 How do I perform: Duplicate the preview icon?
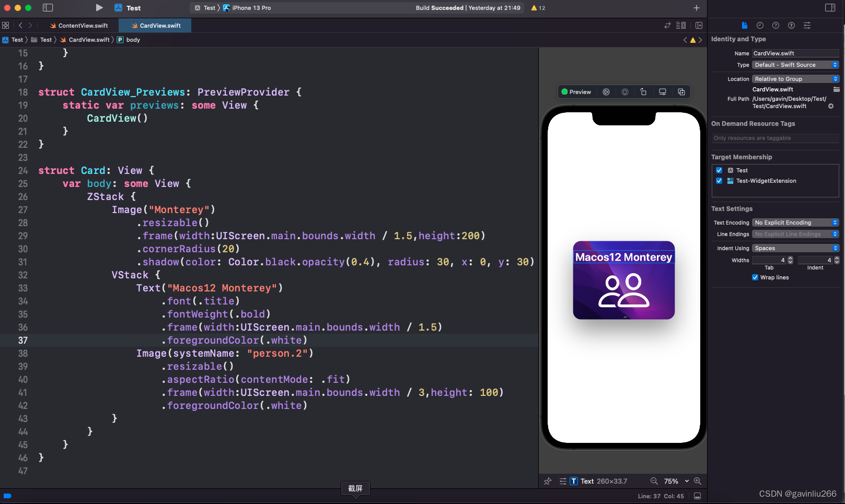pyautogui.click(x=681, y=92)
